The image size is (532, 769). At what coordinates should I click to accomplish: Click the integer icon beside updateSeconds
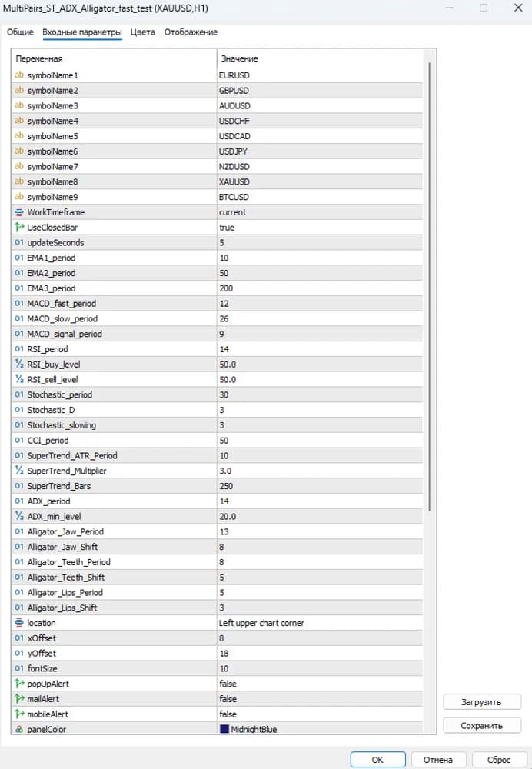pos(19,242)
